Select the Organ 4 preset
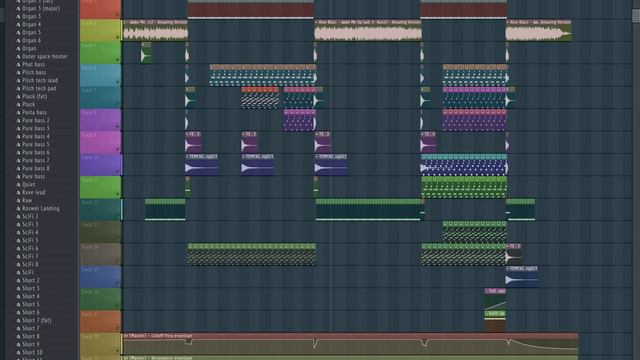This screenshot has height=360, width=640. [x=31, y=24]
